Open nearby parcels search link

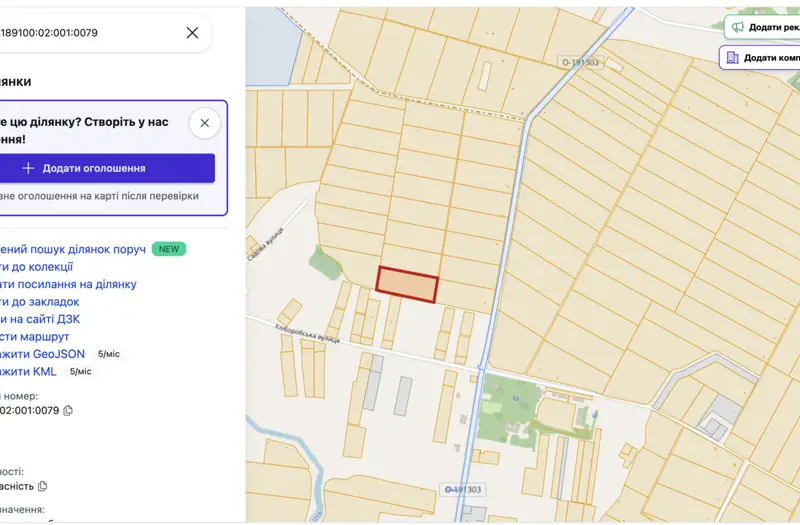pyautogui.click(x=72, y=249)
